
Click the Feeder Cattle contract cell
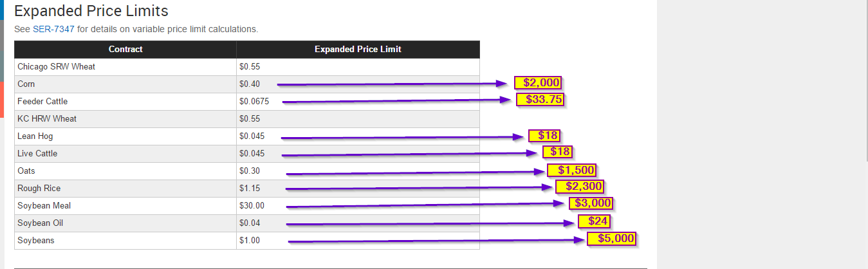point(125,102)
